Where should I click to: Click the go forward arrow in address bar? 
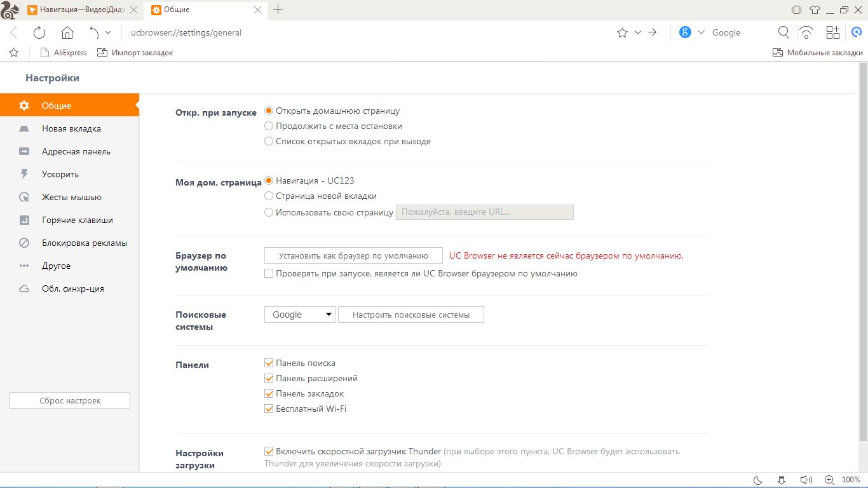pyautogui.click(x=653, y=32)
